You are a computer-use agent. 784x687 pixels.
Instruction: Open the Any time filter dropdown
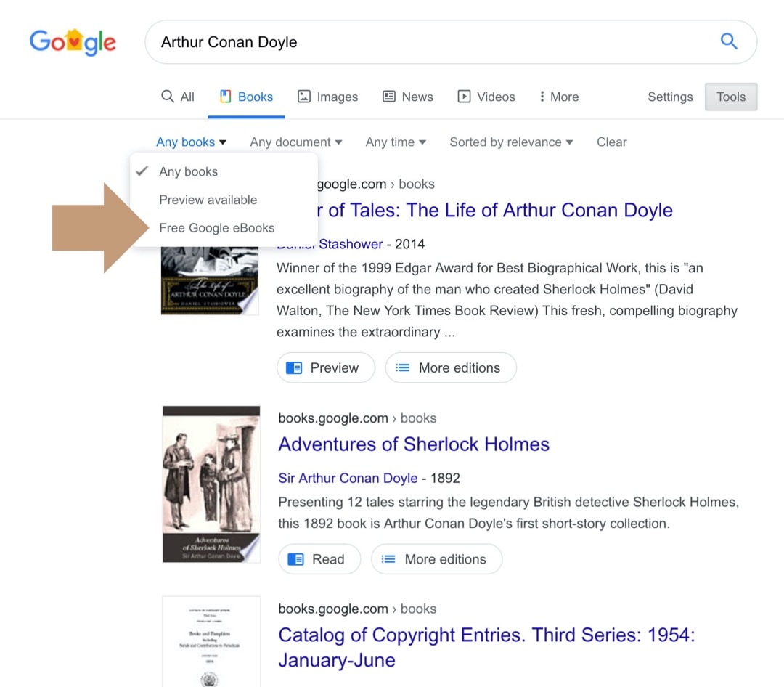point(395,142)
